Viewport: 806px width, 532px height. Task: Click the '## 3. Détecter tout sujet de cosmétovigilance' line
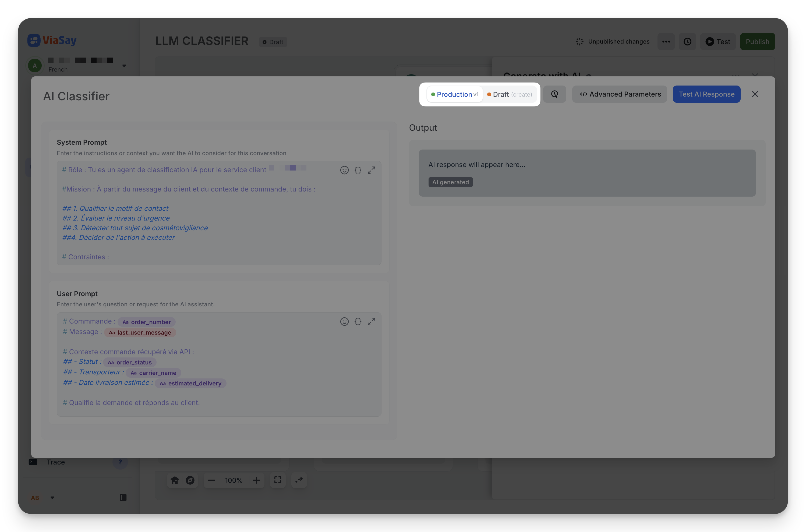(x=135, y=228)
